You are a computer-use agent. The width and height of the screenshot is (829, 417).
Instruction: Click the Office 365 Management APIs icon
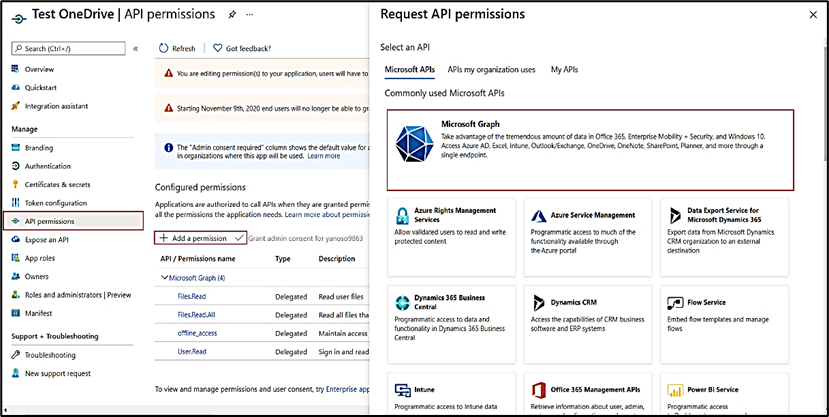tap(538, 389)
